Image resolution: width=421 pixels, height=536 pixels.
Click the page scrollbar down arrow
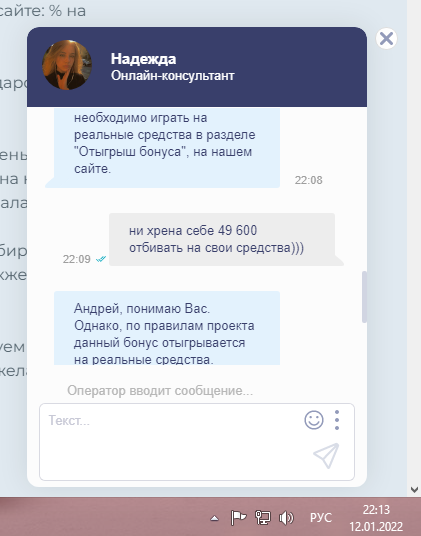(x=415, y=490)
